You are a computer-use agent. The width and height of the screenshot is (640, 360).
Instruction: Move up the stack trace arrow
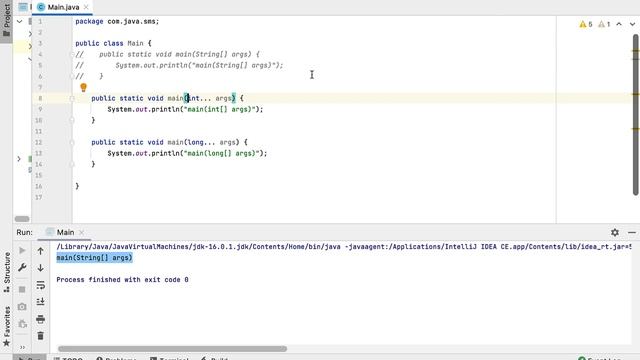pos(40,251)
